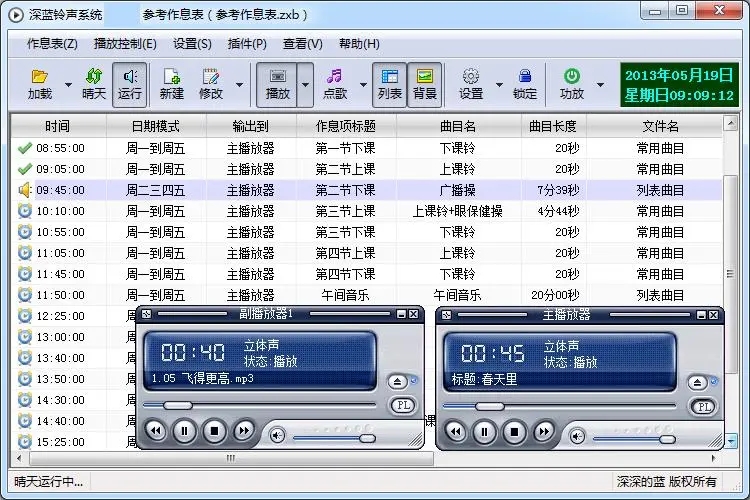
Task: Click the 锁定 (lock) padlock icon
Action: click(525, 77)
